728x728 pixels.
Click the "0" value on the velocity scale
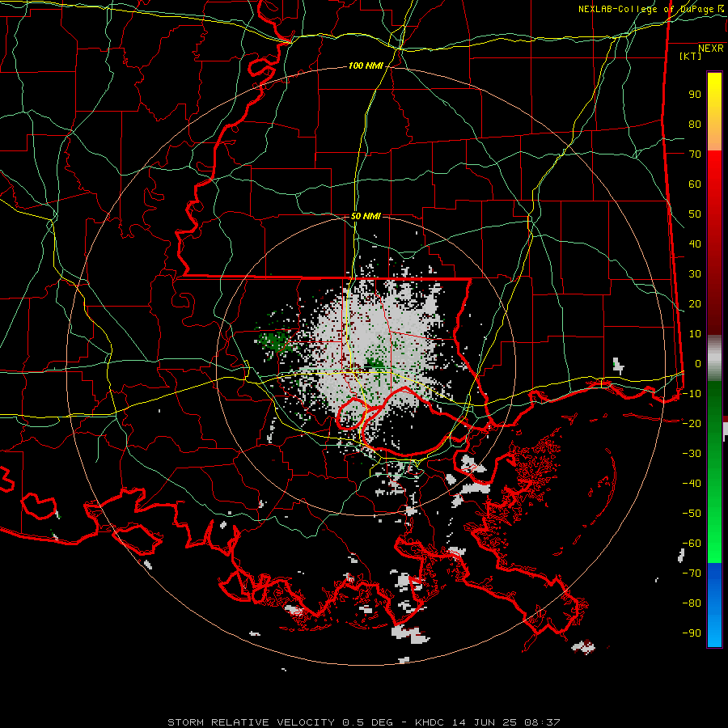[698, 363]
